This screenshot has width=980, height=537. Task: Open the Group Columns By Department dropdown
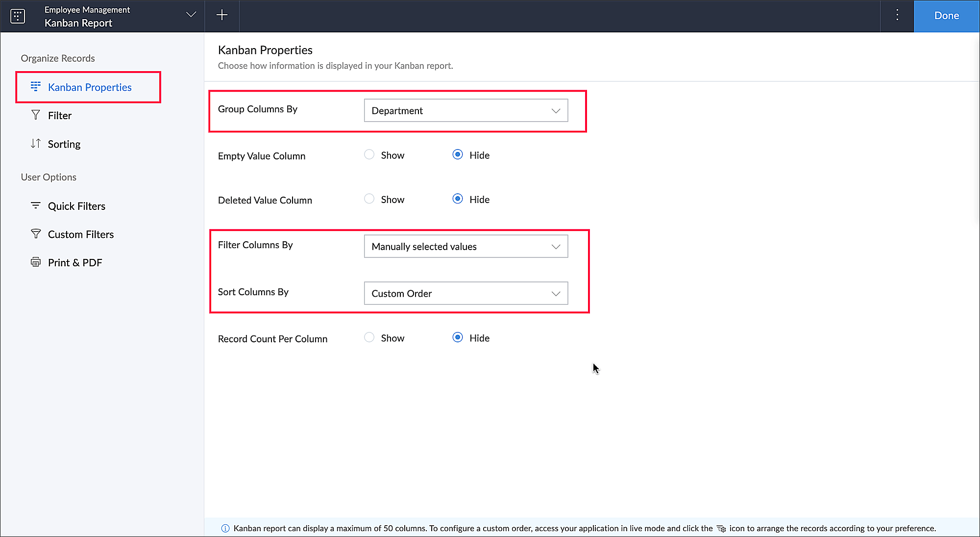click(x=465, y=111)
